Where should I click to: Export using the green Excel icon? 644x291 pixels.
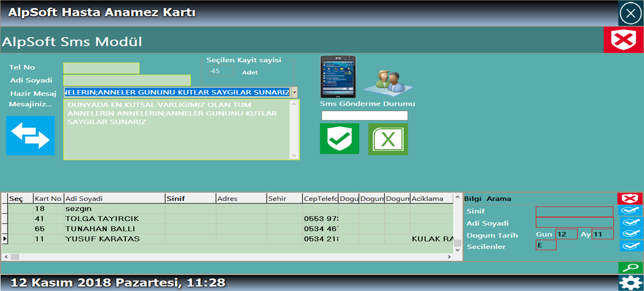coord(388,139)
